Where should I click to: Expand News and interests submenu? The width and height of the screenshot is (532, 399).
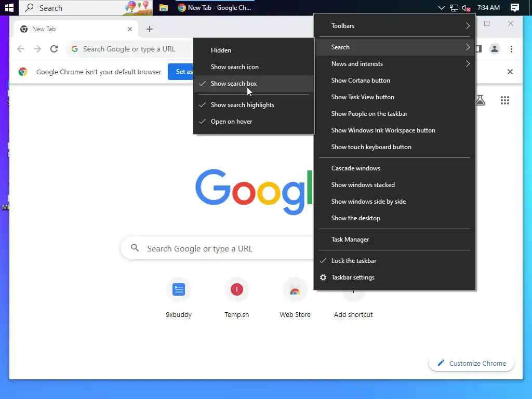pyautogui.click(x=395, y=64)
